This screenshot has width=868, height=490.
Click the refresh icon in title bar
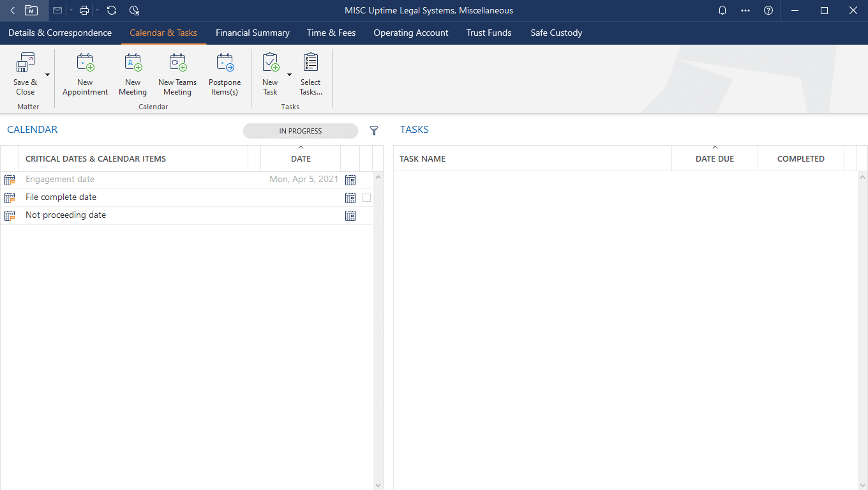click(x=112, y=10)
